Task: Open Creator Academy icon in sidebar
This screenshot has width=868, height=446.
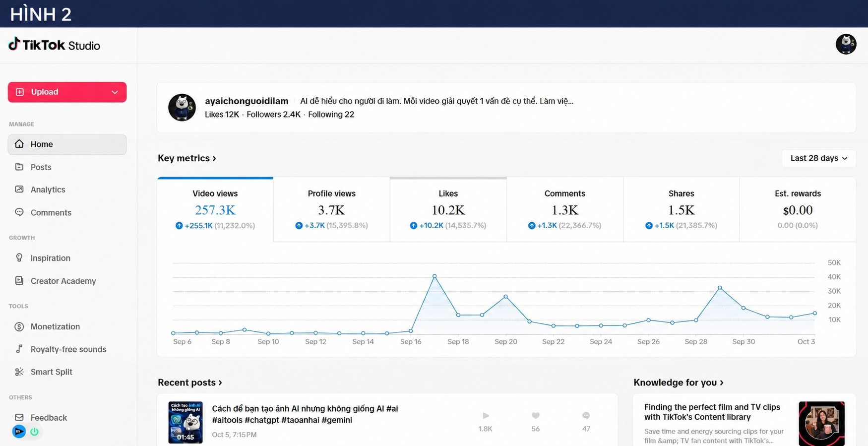Action: [19, 280]
